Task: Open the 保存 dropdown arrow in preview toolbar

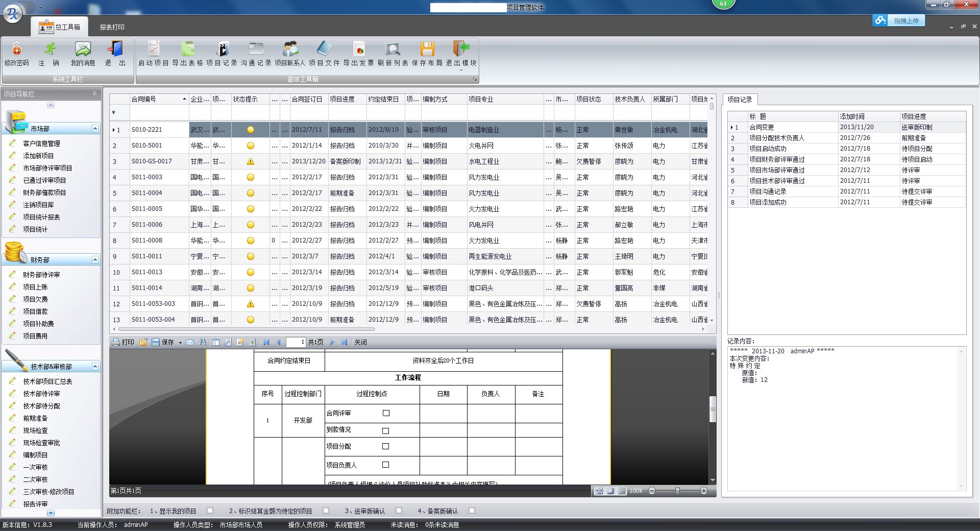Action: click(x=180, y=343)
